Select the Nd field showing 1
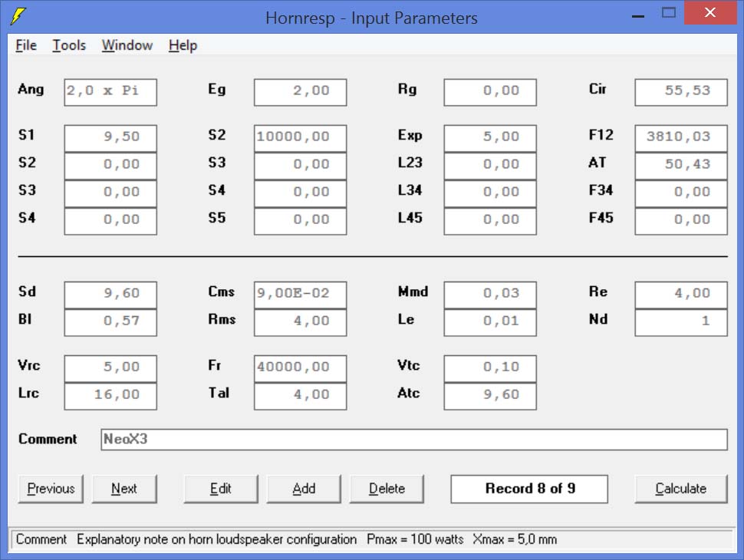The image size is (744, 560). coord(681,323)
